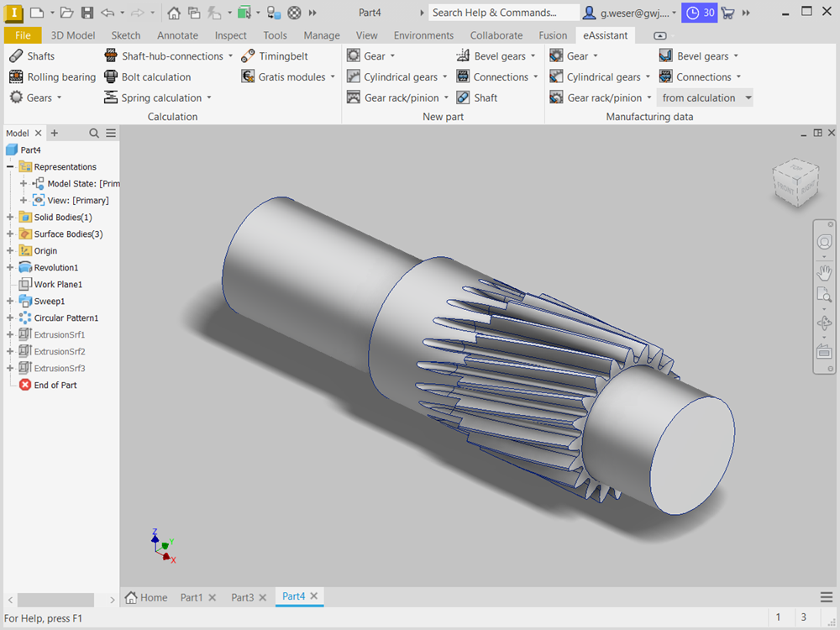Open the File menu
Viewport: 840px width, 630px height.
click(x=23, y=35)
